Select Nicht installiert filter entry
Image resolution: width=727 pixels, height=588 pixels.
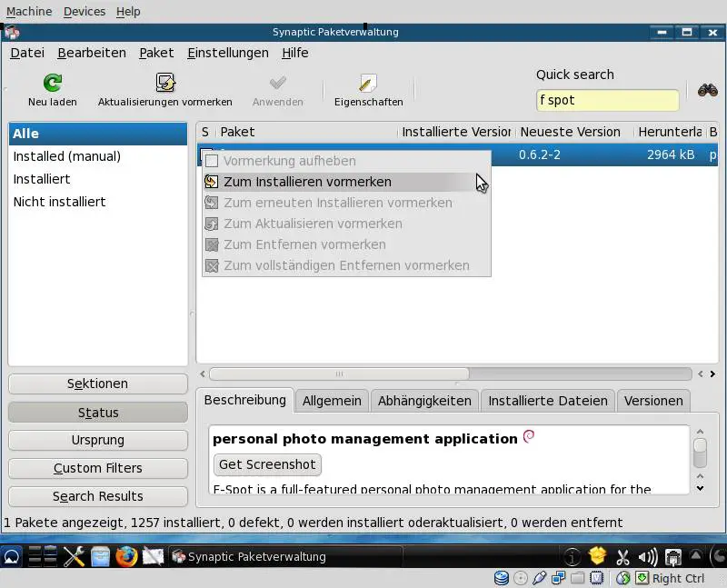click(98, 202)
